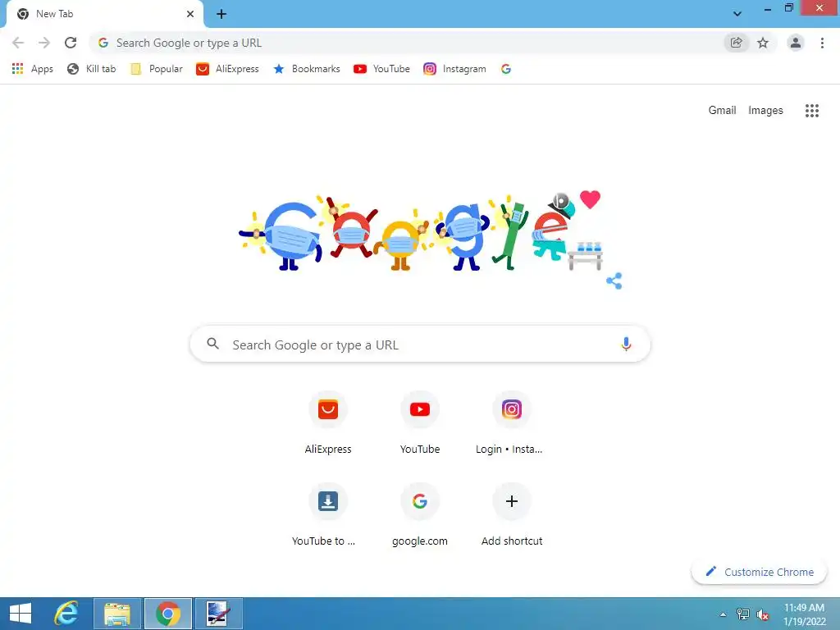The height and width of the screenshot is (630, 840).
Task: Open the YouTube shortcut tile
Action: point(420,423)
